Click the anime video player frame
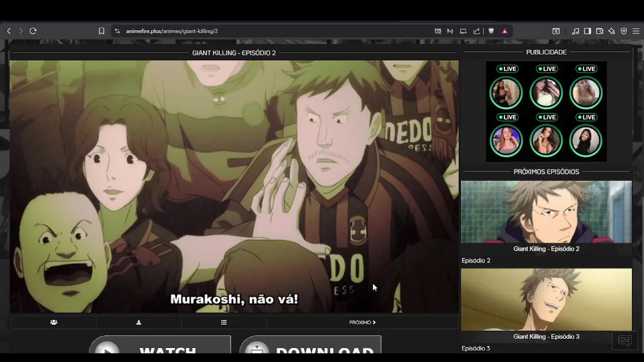This screenshot has height=362, width=644. click(x=234, y=187)
